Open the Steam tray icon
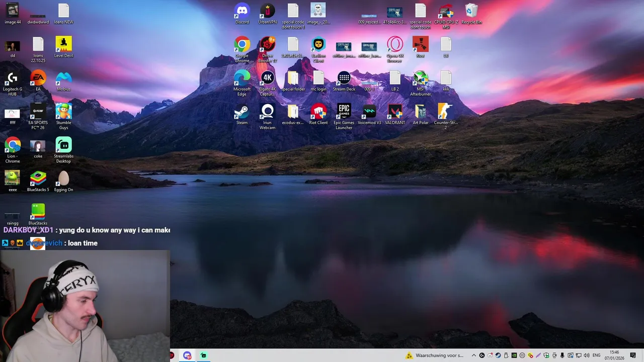Screen dimensions: 644x362 [498, 355]
